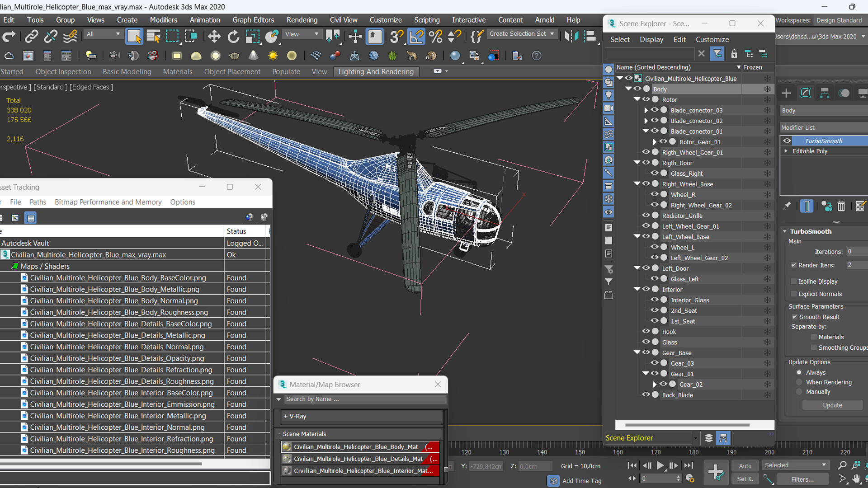Collapse the Interior tree node
Screen dimensions: 868x488
pyautogui.click(x=637, y=289)
